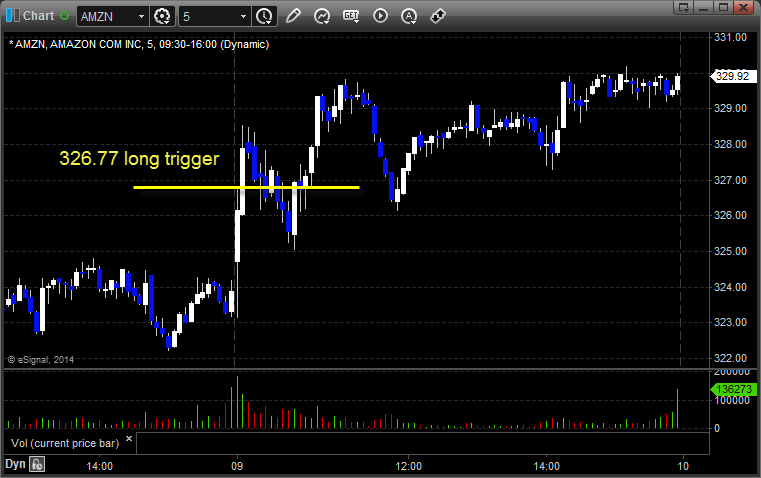
Task: Click the 331.00 price axis label
Action: tap(730, 37)
